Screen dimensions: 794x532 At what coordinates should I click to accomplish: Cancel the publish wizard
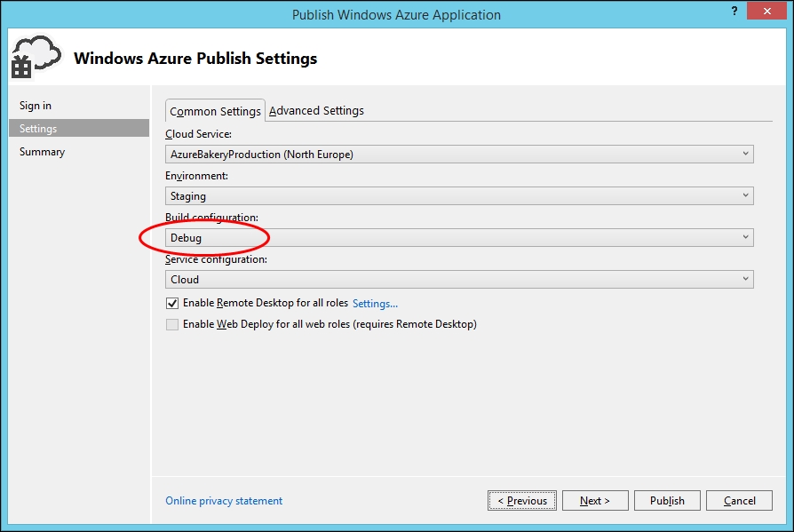[x=739, y=501]
